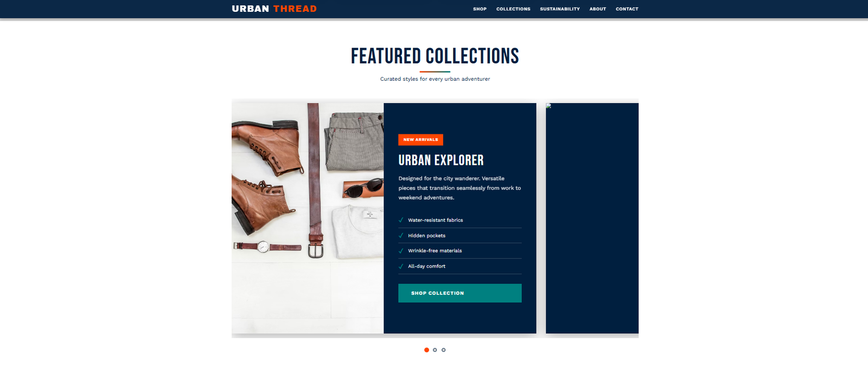Open the About nav link
Screen dimensions: 868x375
pyautogui.click(x=598, y=9)
